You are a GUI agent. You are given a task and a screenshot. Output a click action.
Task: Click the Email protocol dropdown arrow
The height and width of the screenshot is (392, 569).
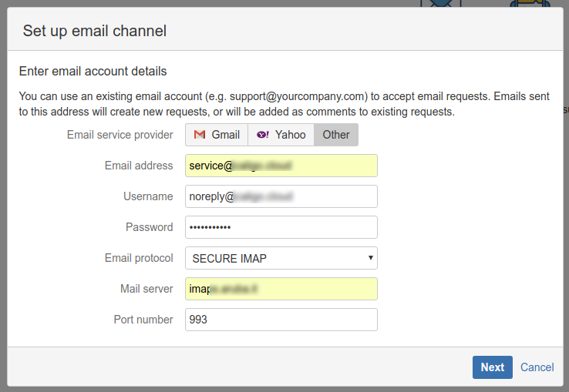point(370,258)
